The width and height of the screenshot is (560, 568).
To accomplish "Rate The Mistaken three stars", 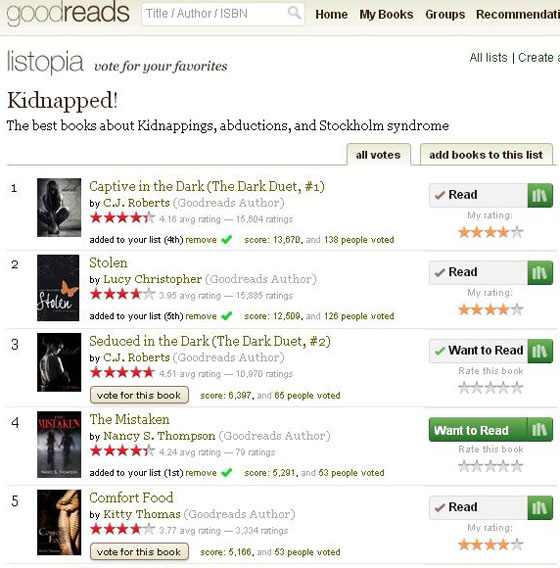I will tap(491, 466).
